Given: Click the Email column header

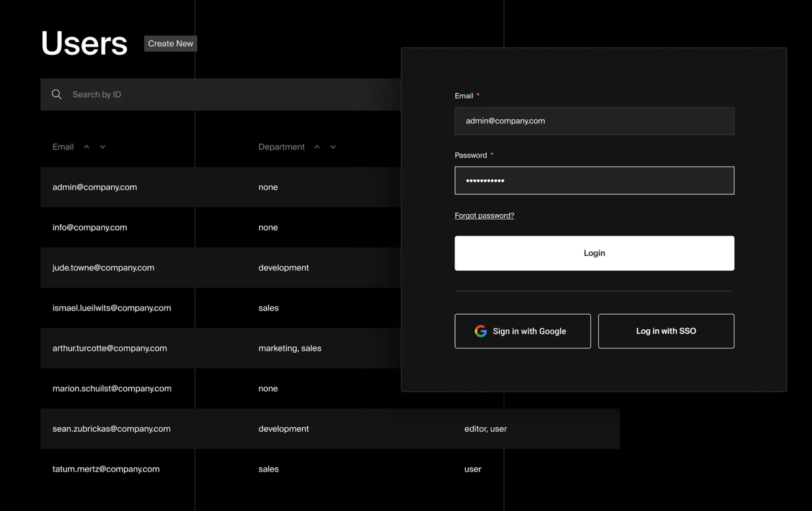Looking at the screenshot, I should (x=63, y=147).
